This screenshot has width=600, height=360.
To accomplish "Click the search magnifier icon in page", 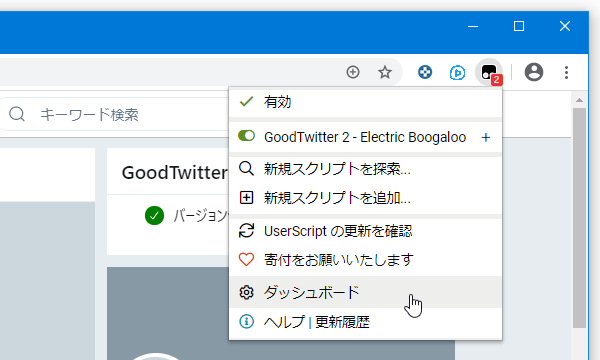I will point(17,114).
